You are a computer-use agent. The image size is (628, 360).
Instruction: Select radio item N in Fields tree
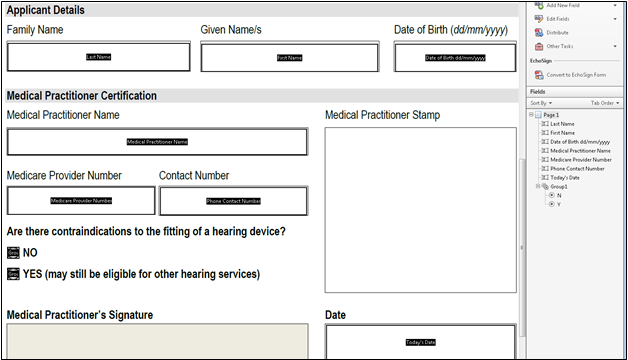(552, 195)
